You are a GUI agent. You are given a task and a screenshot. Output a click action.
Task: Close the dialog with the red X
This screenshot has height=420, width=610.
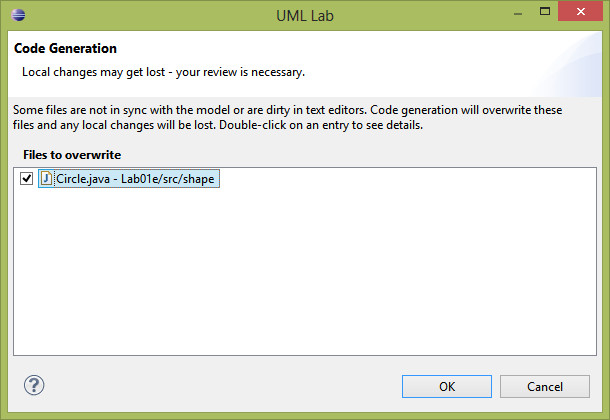tap(580, 11)
